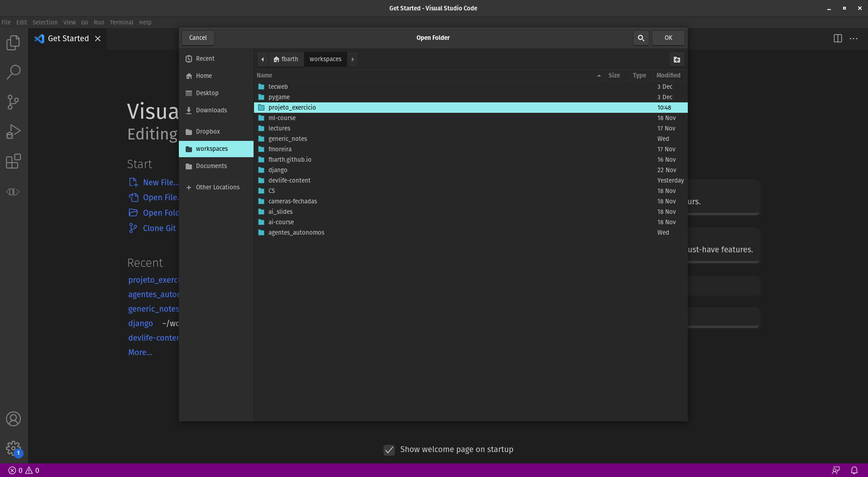Open the Extensions view

pos(14,162)
